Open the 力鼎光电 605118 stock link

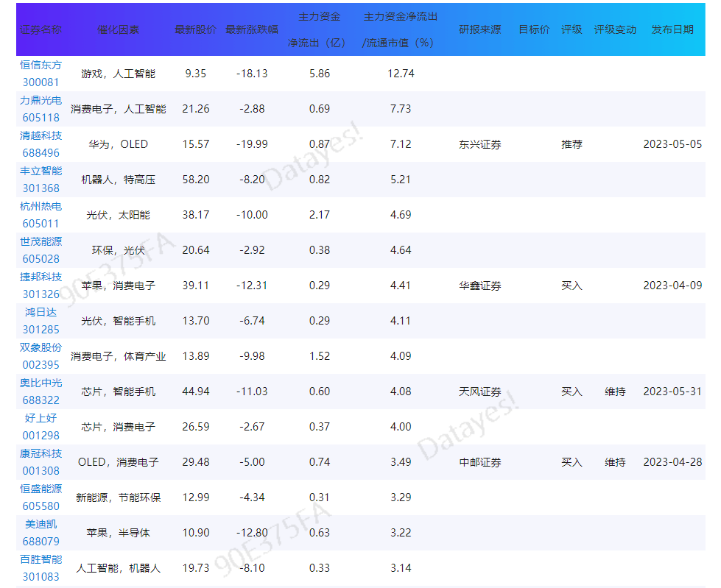pos(41,109)
